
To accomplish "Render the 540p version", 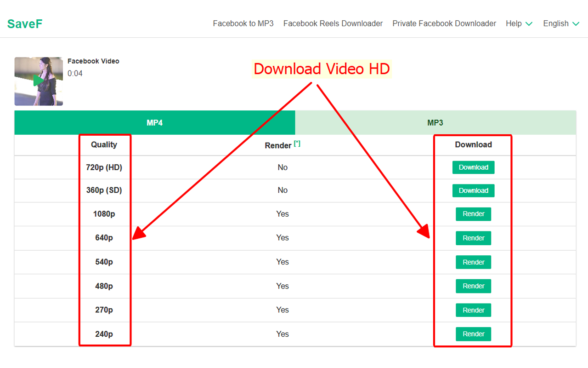I will 473,262.
